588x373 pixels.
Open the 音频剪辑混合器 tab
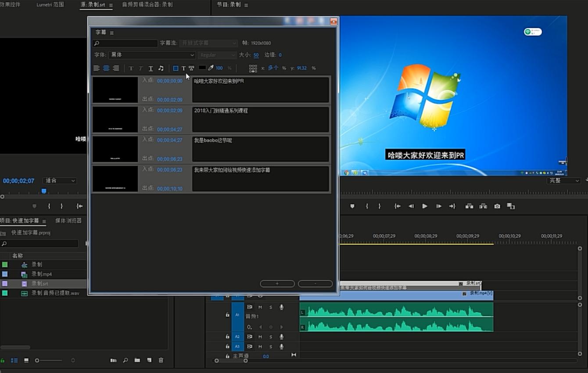147,5
